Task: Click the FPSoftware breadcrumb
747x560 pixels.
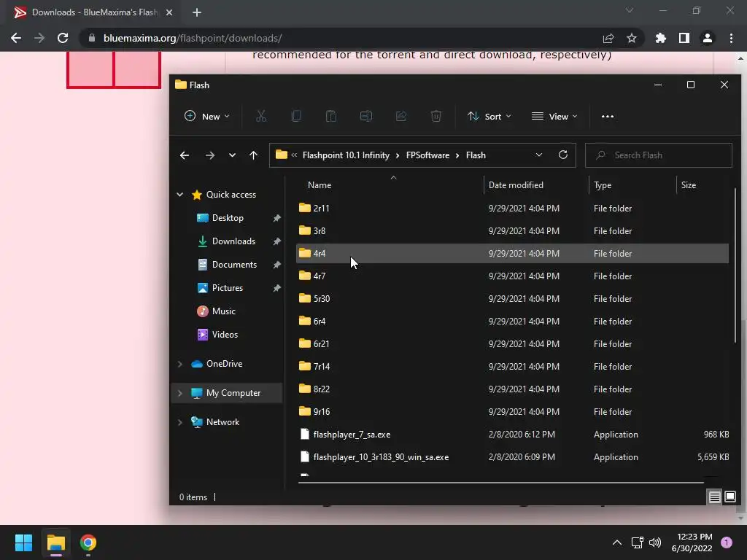Action: (x=427, y=155)
